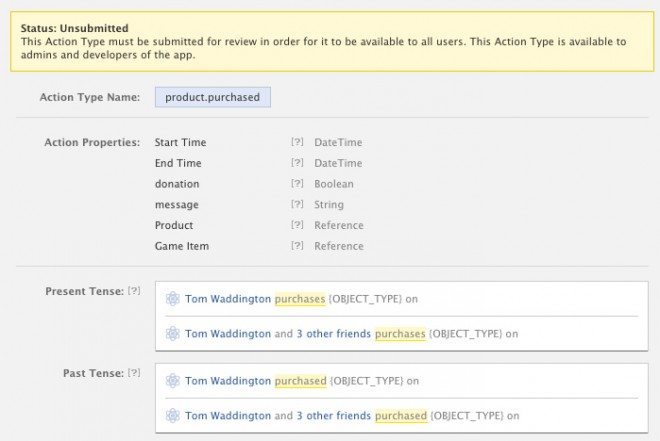The image size is (660, 441).
Task: Select highlighted 'purchases' in single-user present tense
Action: (300, 299)
